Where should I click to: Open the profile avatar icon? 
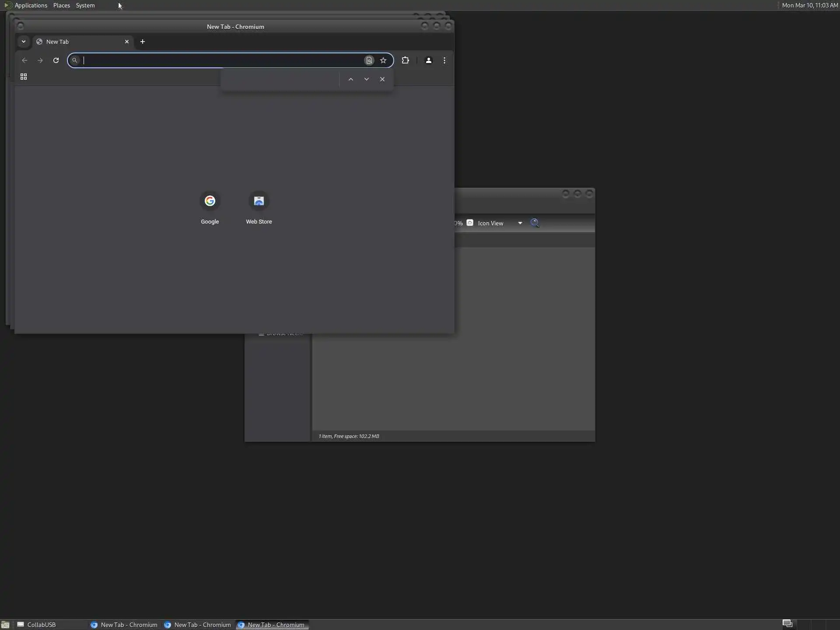coord(428,60)
